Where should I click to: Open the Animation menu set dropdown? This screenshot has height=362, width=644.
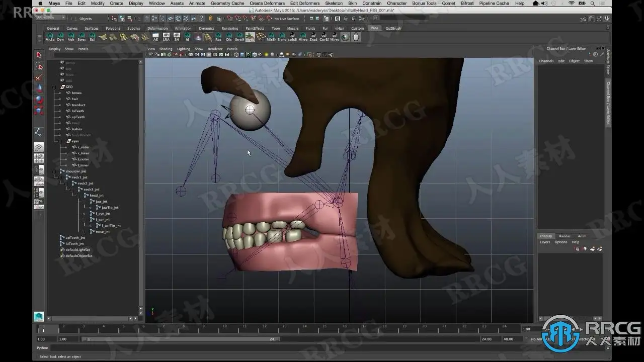pyautogui.click(x=51, y=18)
